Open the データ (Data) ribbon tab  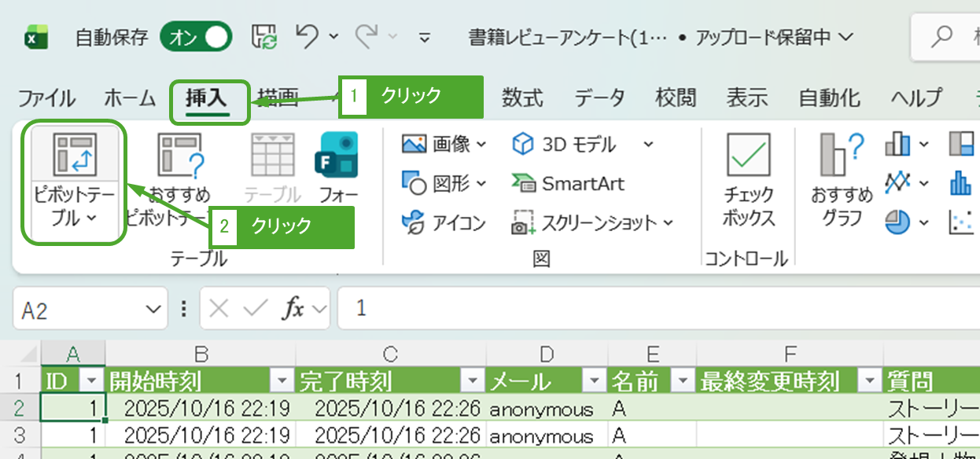click(599, 98)
